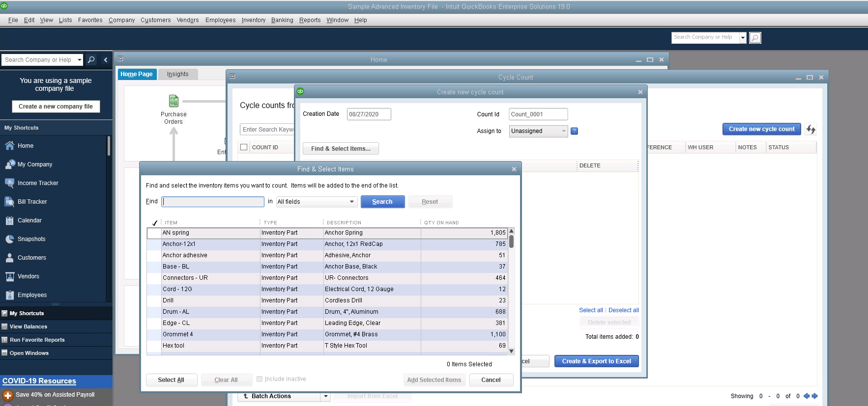Click the Select All button
Screen dimensions: 868x406
coord(171,380)
